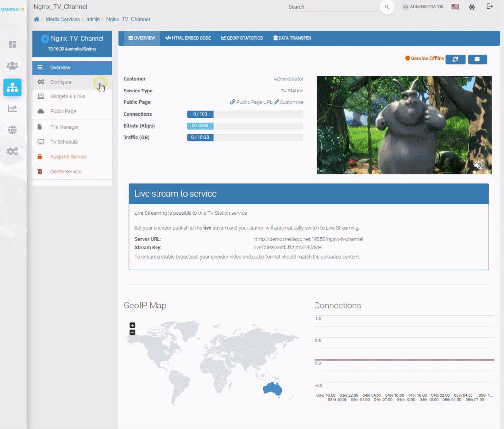Open Configure in the service sidebar
The height and width of the screenshot is (429, 504).
tap(72, 82)
